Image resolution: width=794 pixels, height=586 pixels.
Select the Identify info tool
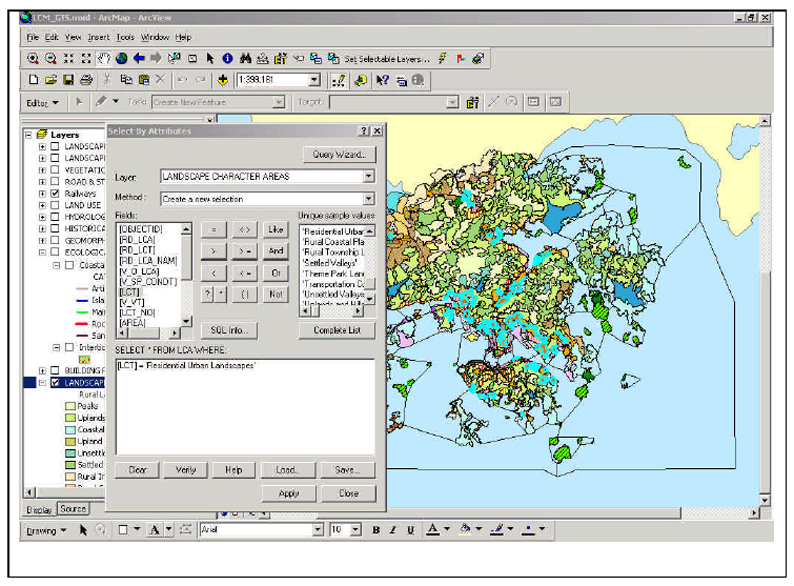click(228, 59)
